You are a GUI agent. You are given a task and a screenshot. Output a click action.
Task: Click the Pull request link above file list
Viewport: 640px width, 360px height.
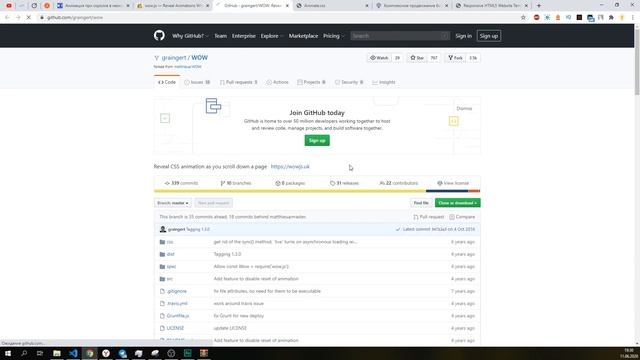click(429, 217)
